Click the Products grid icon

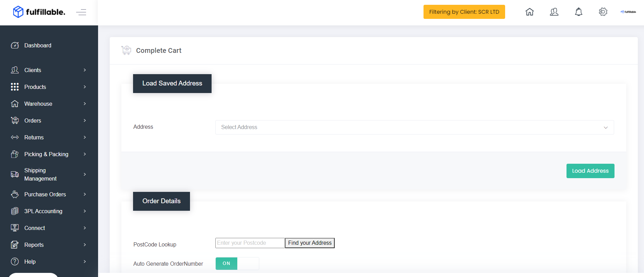(15, 87)
